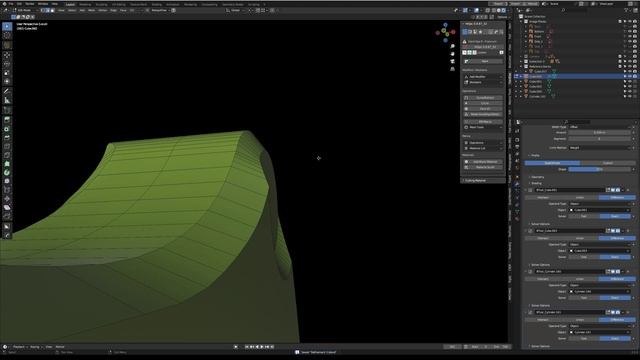Toggle eye visibility for Front image

[630, 36]
